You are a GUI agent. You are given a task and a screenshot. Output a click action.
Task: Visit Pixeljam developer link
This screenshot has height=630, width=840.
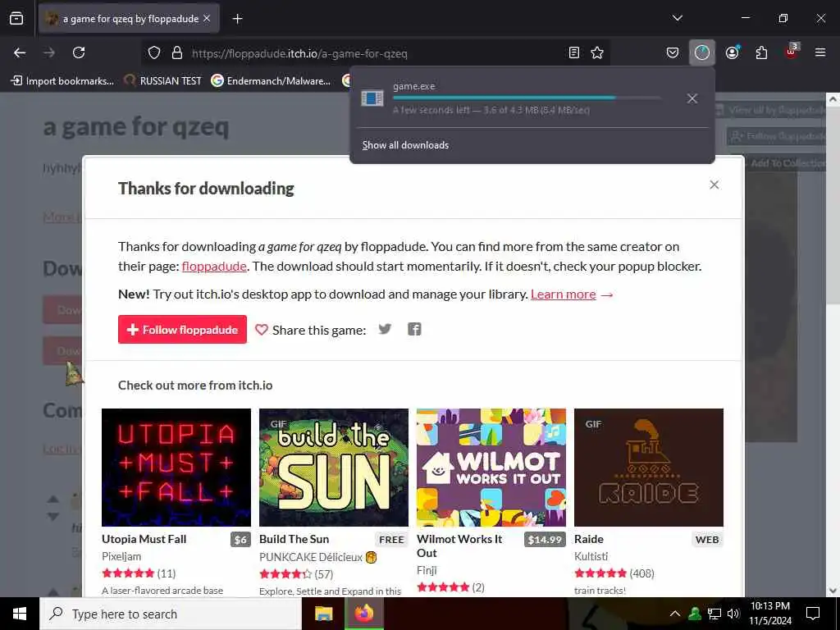tap(121, 557)
